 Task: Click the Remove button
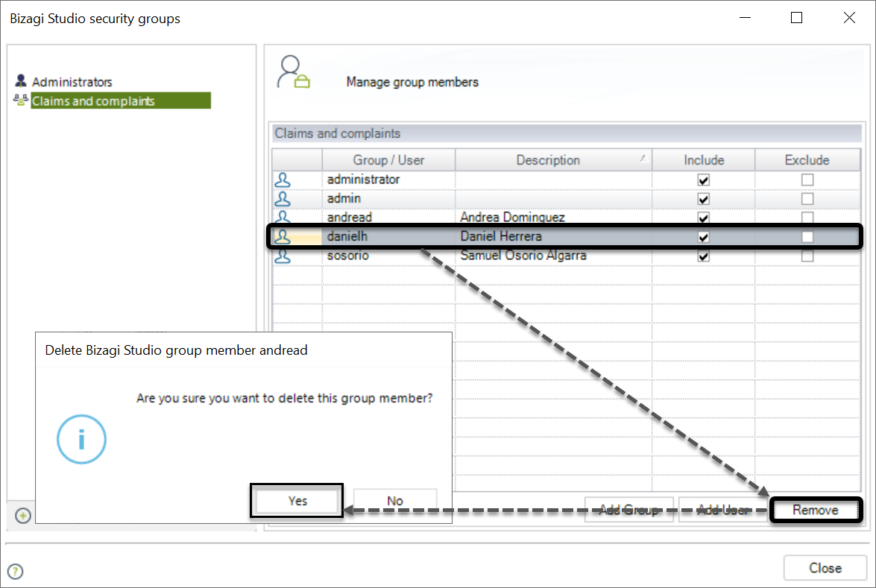[816, 510]
